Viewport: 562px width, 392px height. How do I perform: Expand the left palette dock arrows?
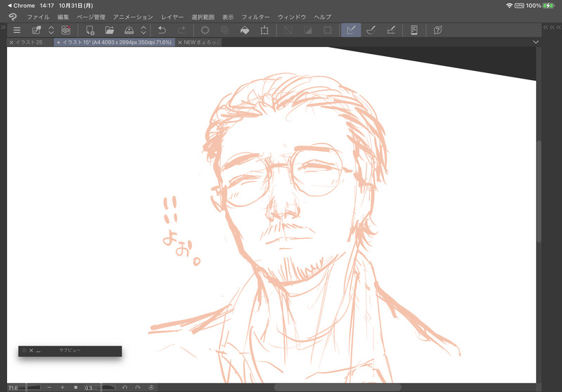(x=4, y=27)
